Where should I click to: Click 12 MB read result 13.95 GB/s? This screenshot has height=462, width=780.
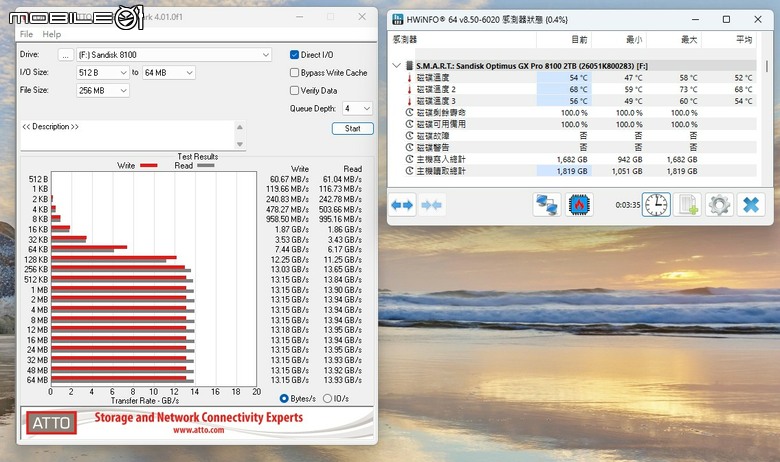tap(343, 330)
